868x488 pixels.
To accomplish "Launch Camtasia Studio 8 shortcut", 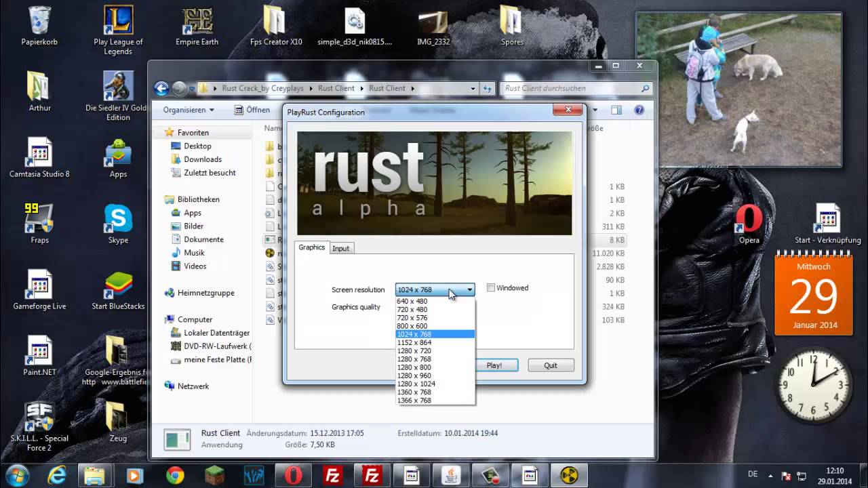I will [x=39, y=158].
